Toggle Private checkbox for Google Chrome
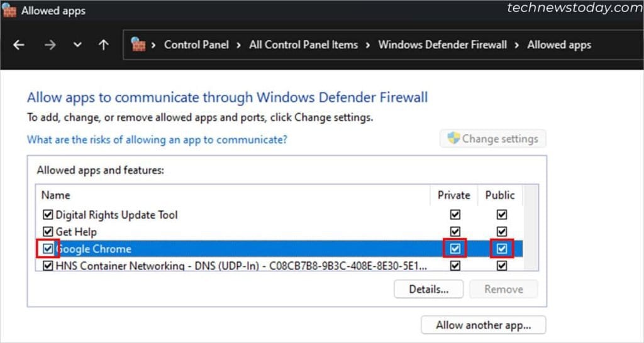 (x=455, y=249)
